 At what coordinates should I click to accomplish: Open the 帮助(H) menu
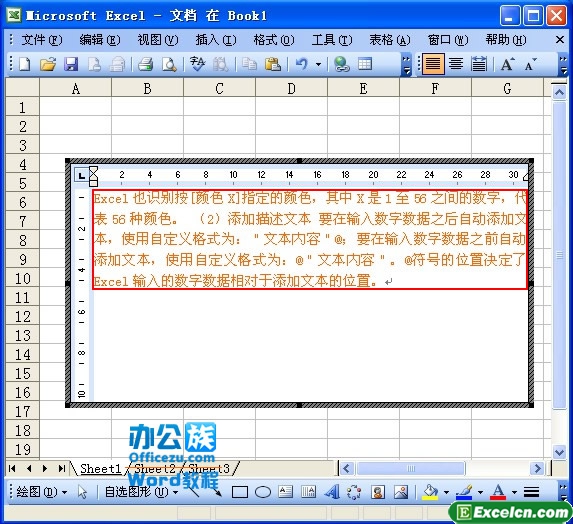pos(506,40)
